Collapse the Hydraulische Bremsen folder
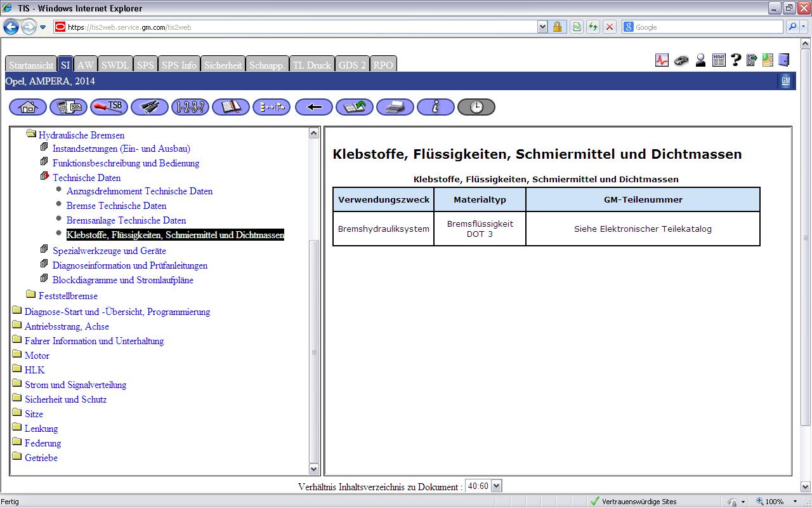The width and height of the screenshot is (812, 508). (31, 135)
